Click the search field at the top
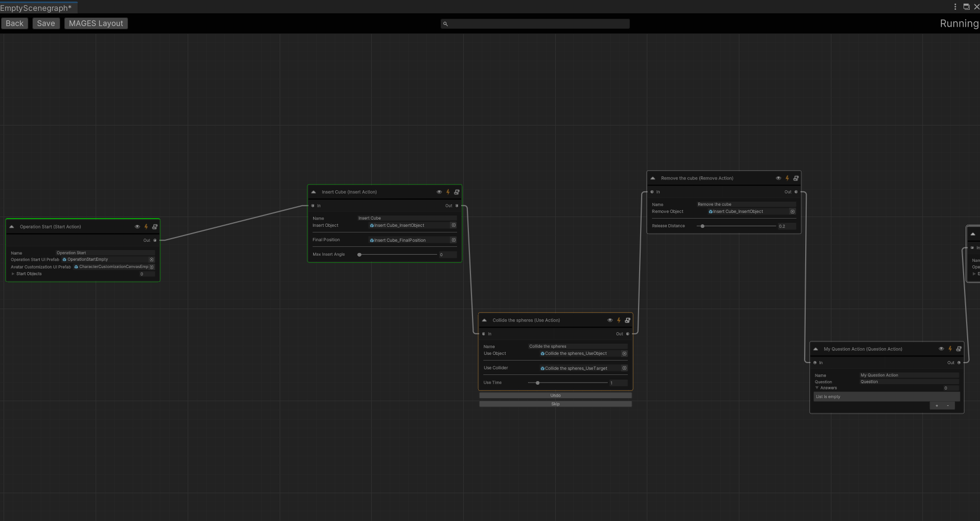The width and height of the screenshot is (980, 521). tap(535, 24)
